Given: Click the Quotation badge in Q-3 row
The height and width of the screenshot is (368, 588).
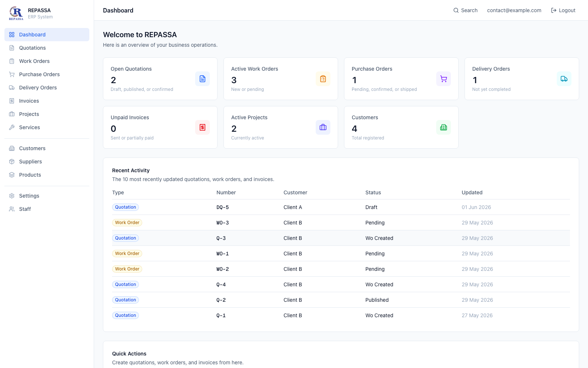Looking at the screenshot, I should point(125,238).
